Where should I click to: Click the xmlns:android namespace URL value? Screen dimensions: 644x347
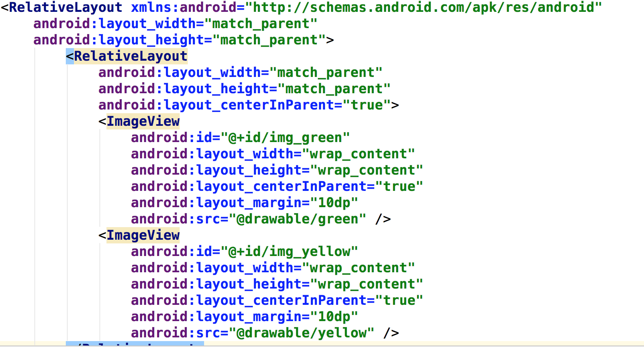423,7
